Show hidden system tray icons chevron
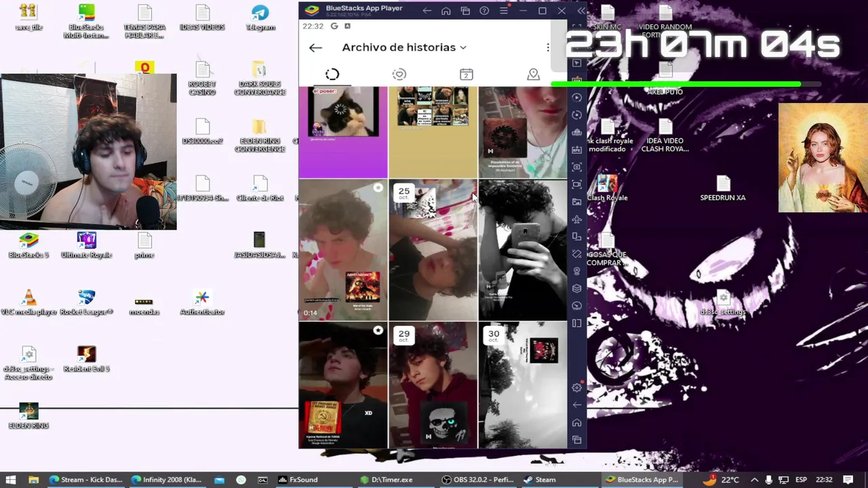 (754, 480)
